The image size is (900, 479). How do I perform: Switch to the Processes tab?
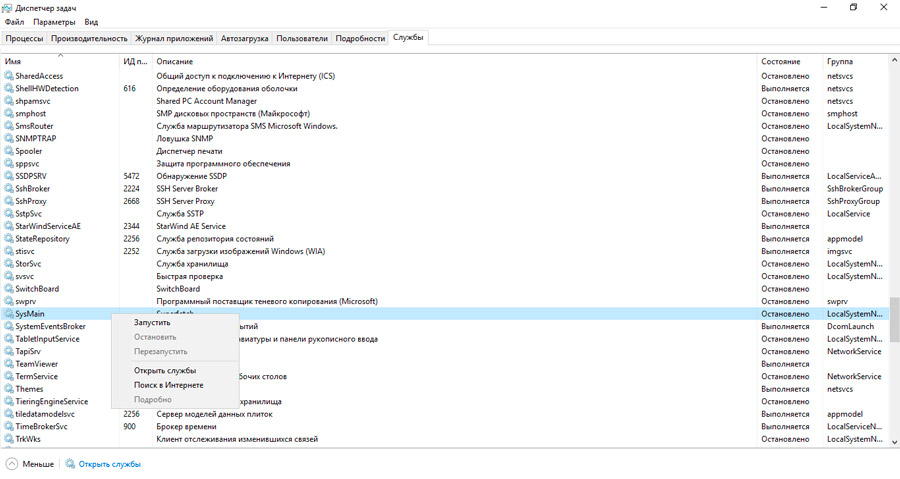[x=24, y=38]
